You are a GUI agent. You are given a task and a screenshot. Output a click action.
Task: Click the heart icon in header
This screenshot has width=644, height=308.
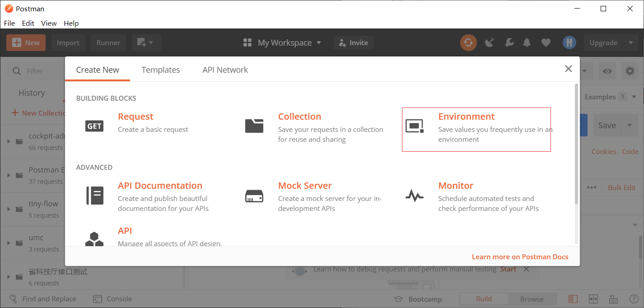tap(546, 43)
